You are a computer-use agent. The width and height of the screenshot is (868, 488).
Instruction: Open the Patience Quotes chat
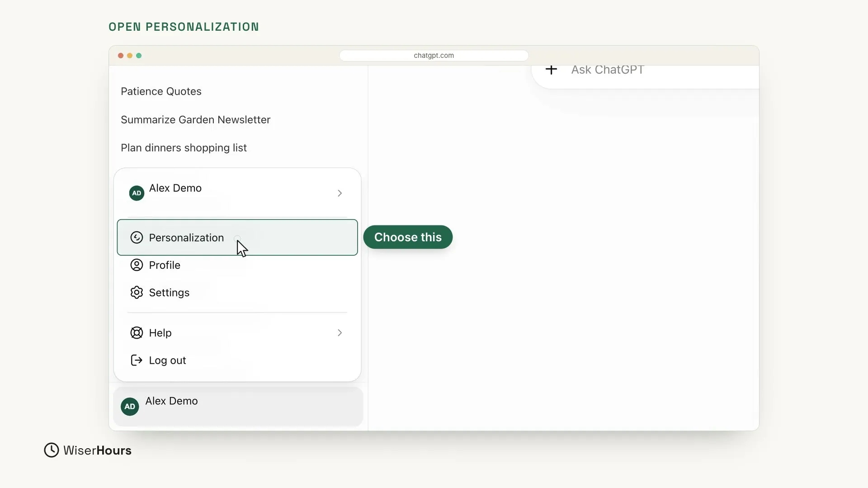click(161, 92)
